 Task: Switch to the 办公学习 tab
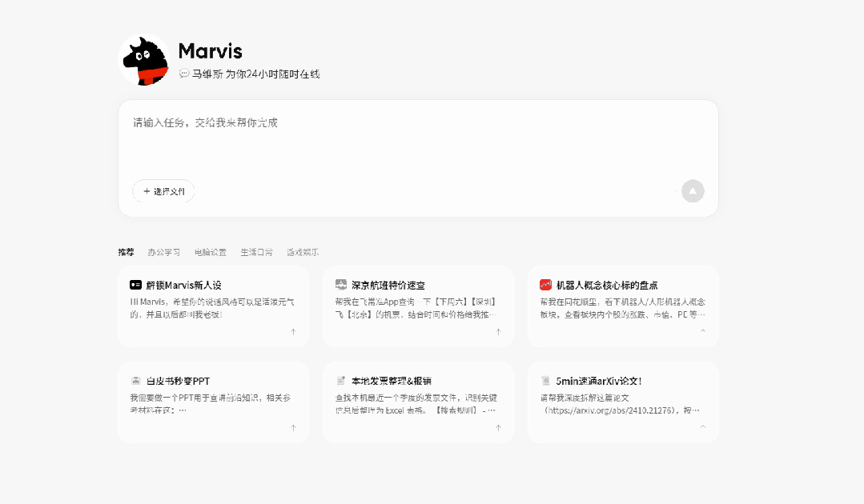click(163, 252)
